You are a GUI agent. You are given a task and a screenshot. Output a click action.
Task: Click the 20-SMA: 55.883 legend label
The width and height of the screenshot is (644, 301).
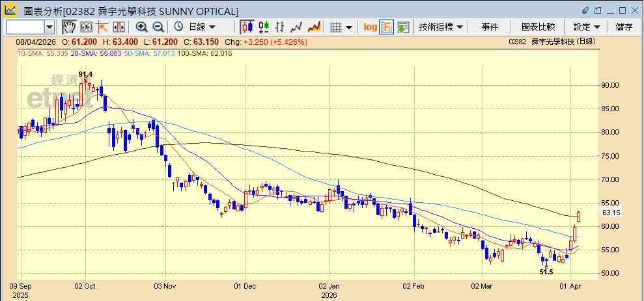pyautogui.click(x=96, y=53)
